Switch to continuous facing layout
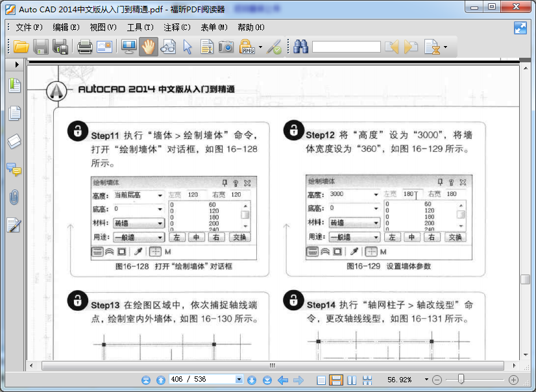This screenshot has height=392, width=536. point(367,380)
